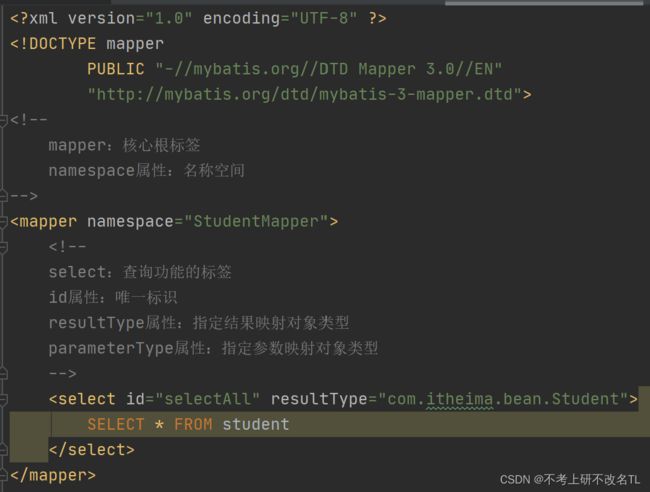Click the resultType属性 comment line
Viewport: 650px width, 492px height.
coord(199,323)
